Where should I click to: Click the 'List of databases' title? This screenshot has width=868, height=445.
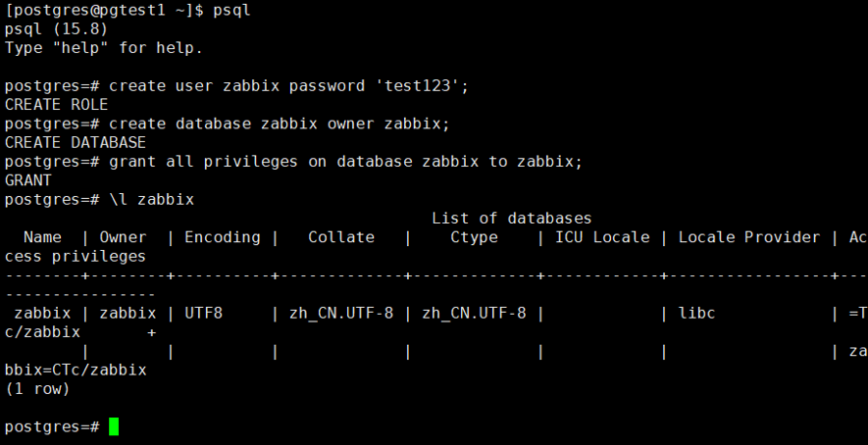pos(511,218)
